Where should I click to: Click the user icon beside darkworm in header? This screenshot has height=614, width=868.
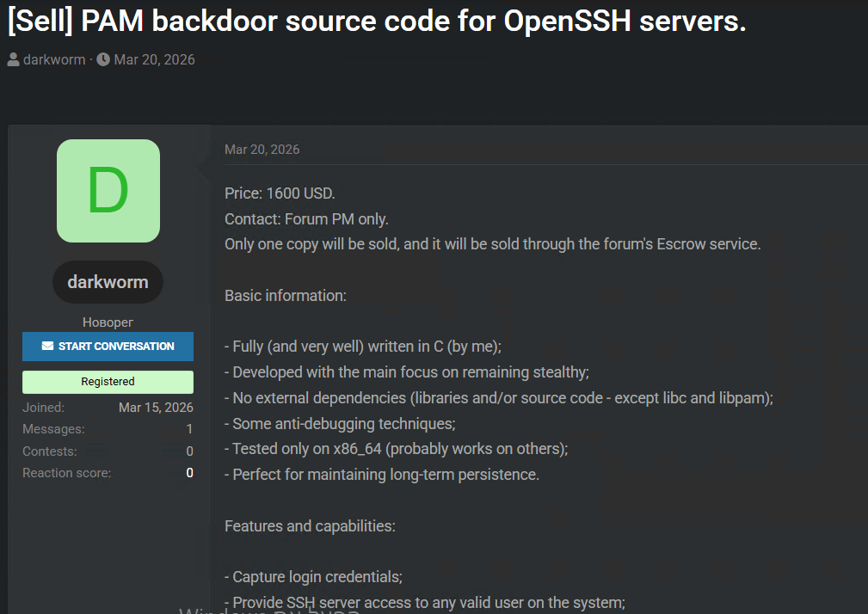click(x=13, y=59)
